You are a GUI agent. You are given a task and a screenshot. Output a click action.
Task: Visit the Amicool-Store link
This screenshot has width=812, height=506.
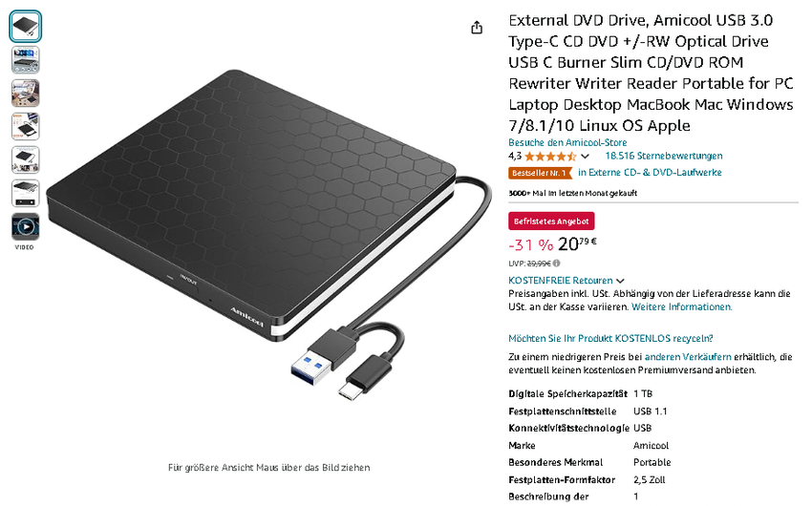click(567, 142)
